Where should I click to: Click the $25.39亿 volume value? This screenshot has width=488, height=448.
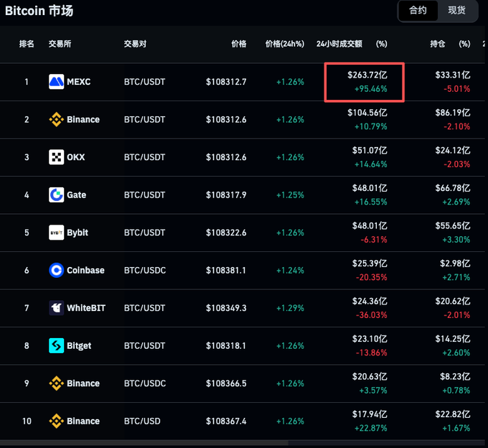point(370,263)
